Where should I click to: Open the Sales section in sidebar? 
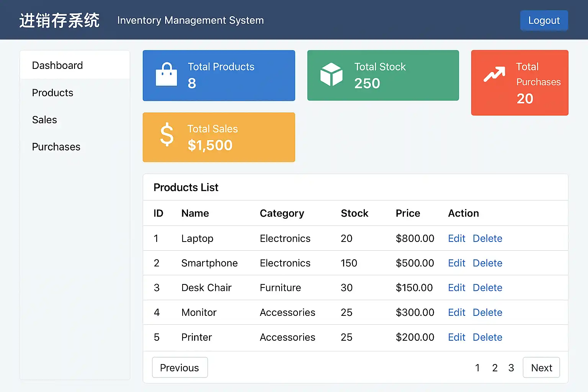pyautogui.click(x=44, y=120)
